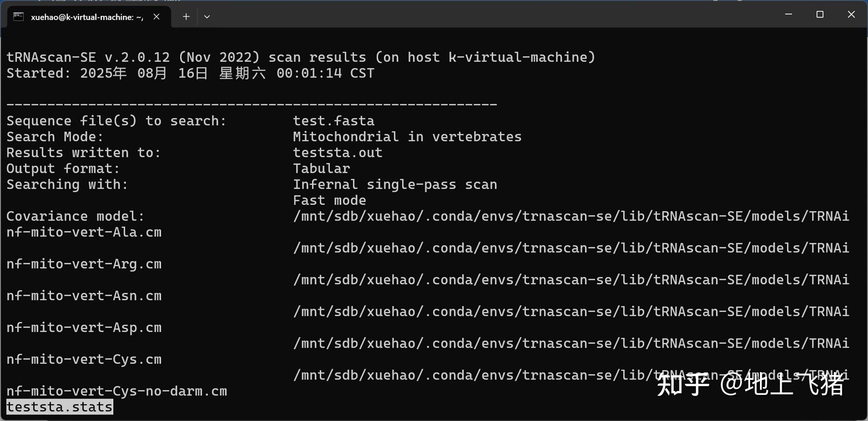This screenshot has width=868, height=421.
Task: Click the Output format Tabular value
Action: [x=321, y=168]
